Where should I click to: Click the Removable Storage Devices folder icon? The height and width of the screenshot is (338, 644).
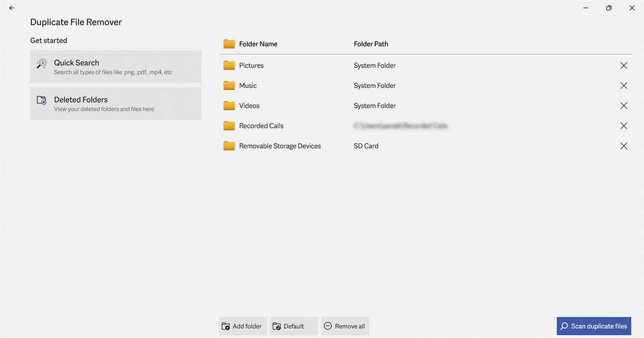pyautogui.click(x=229, y=146)
